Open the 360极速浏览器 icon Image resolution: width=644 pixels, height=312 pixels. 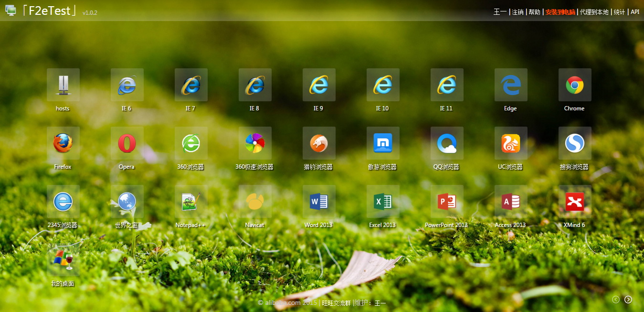tap(255, 143)
